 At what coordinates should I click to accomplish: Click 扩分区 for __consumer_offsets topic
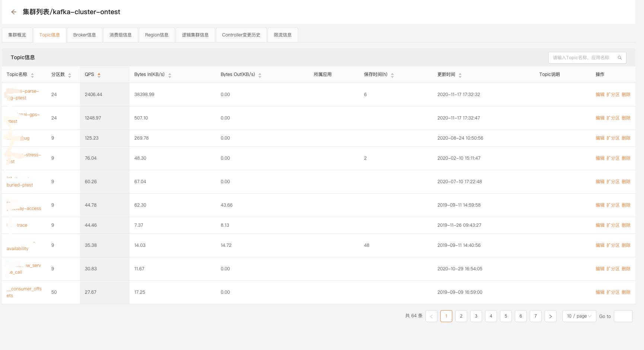tap(613, 292)
